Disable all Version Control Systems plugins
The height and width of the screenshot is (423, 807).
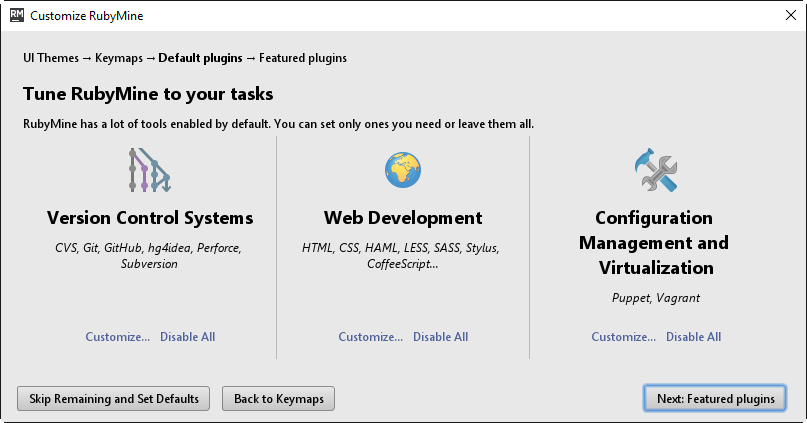(187, 337)
